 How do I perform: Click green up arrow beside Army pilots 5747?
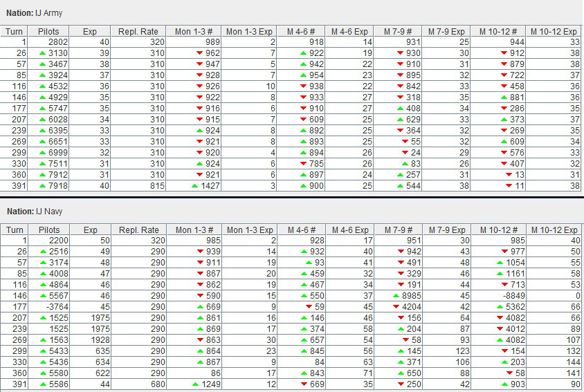42,109
